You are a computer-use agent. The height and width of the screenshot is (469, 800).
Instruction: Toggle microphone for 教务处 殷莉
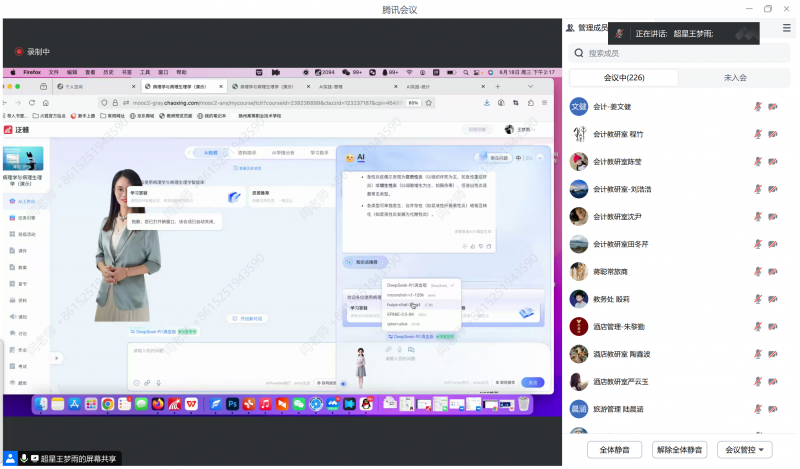758,299
